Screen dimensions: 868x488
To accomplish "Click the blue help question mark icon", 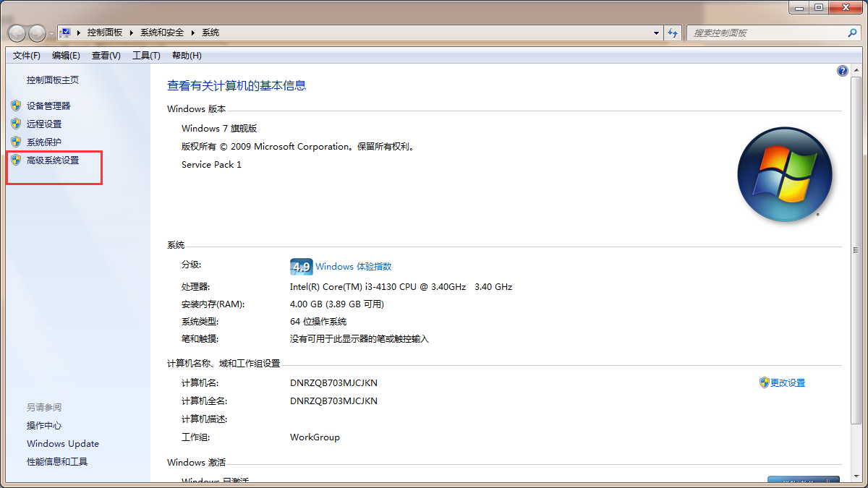I will point(842,71).
